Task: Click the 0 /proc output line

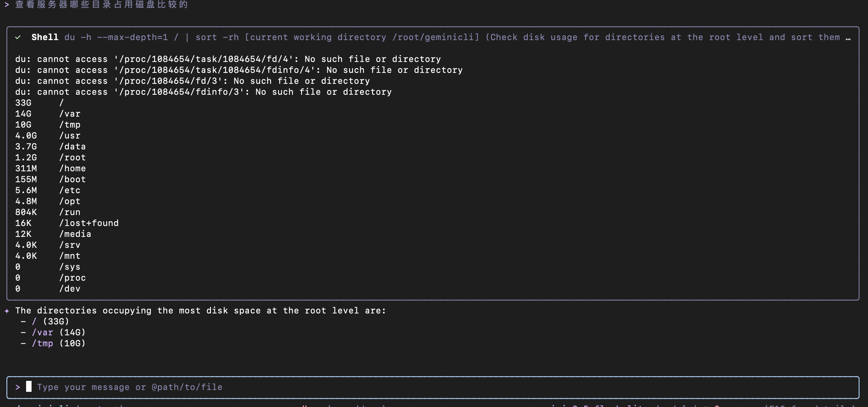Action: coord(50,278)
